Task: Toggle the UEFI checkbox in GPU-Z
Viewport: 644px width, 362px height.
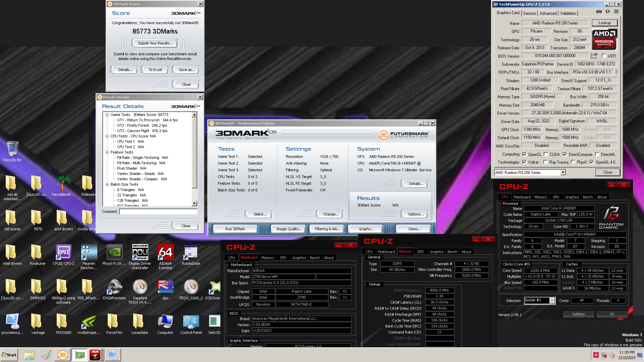Action: pos(604,56)
